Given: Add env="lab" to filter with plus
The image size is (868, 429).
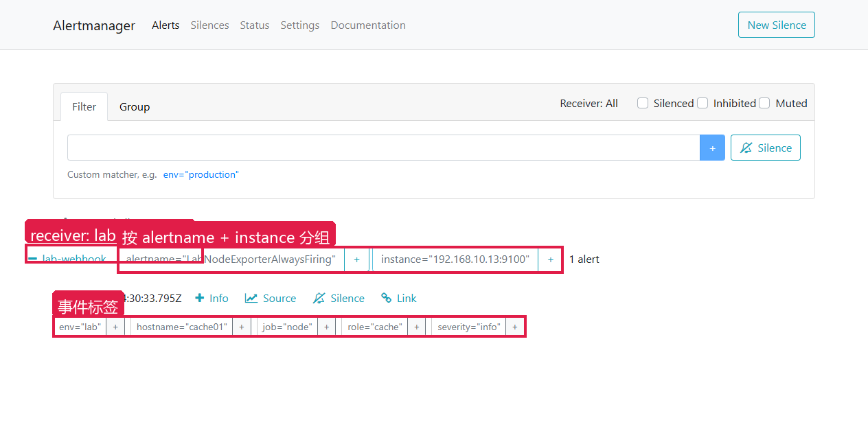Looking at the screenshot, I should pos(115,327).
